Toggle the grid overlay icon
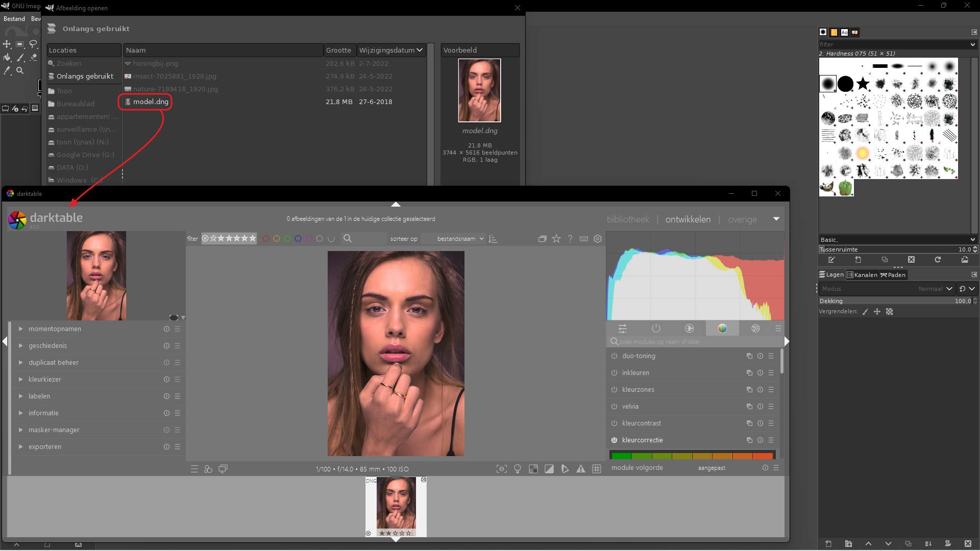Viewport: 980px width, 551px height. [x=597, y=469]
